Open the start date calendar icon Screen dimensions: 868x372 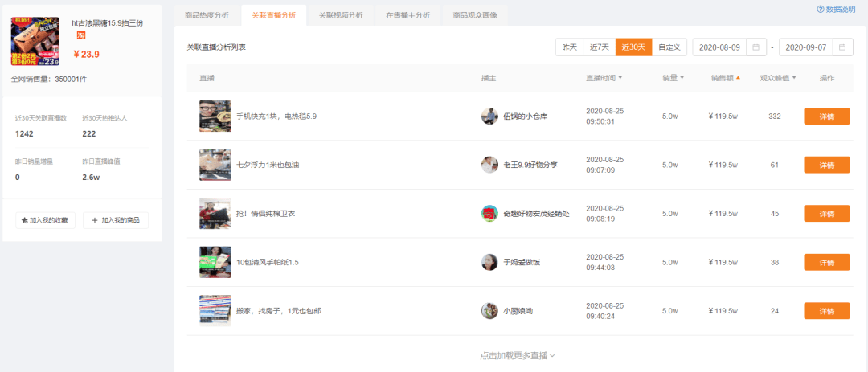(755, 47)
